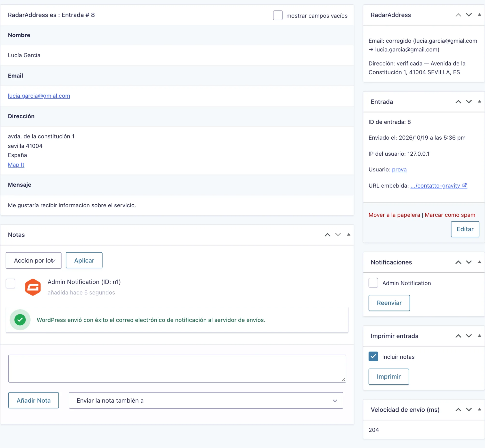
Task: Move RadarAddress panel up
Action: [458, 15]
